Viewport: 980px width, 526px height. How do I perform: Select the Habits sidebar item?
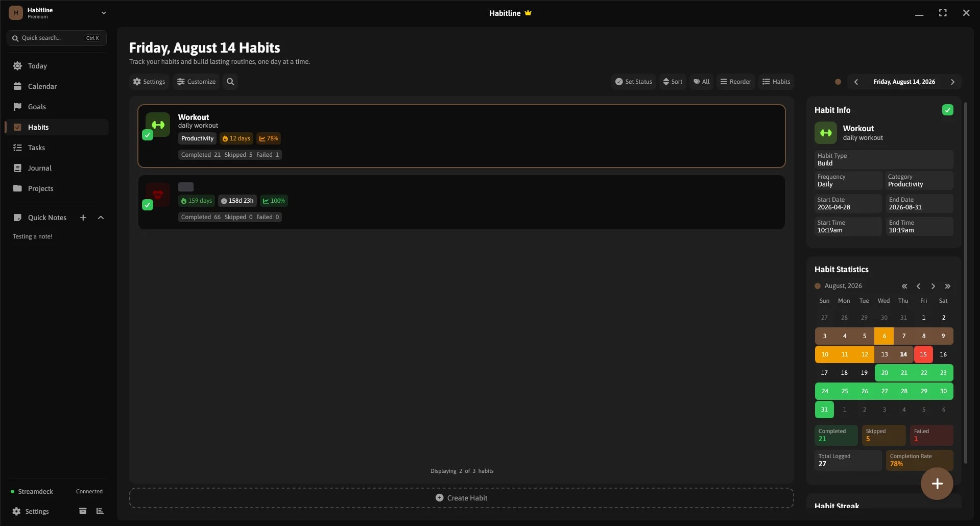click(x=56, y=127)
